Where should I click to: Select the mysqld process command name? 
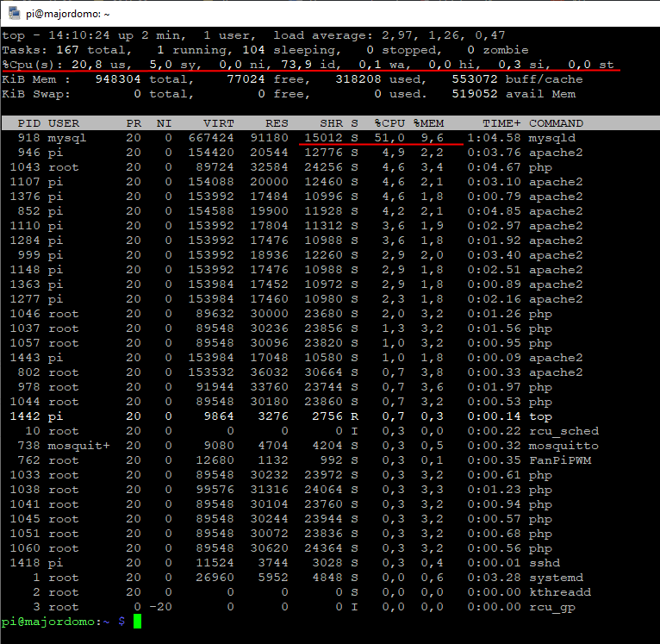[x=551, y=138]
